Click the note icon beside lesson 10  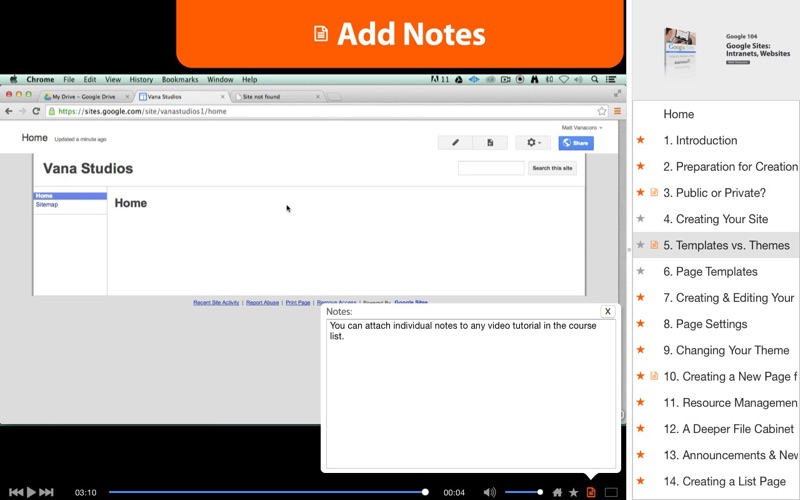point(654,376)
